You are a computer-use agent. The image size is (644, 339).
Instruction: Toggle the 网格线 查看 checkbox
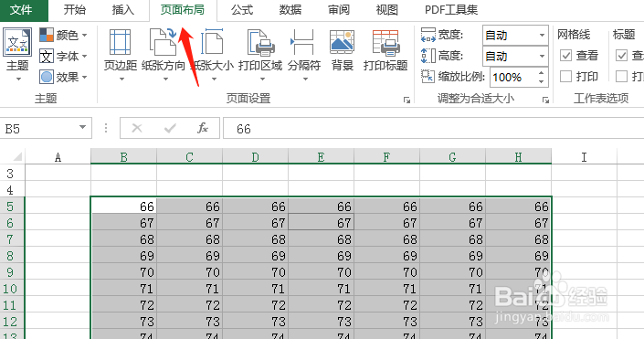pos(565,55)
